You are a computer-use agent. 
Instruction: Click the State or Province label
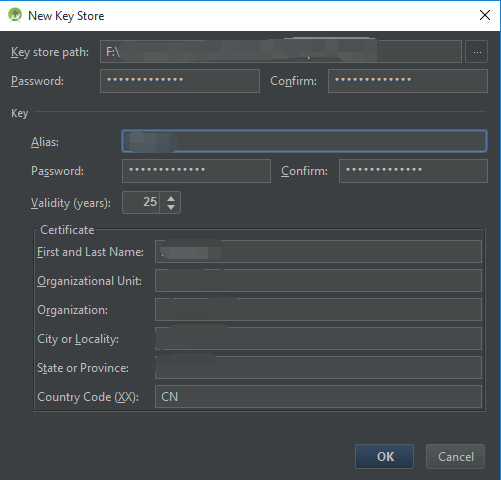pos(83,368)
